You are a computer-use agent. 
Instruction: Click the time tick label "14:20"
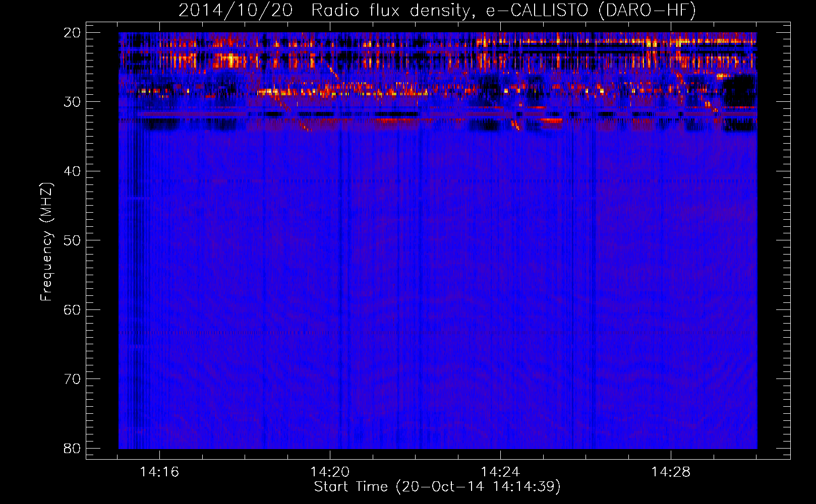pos(330,472)
